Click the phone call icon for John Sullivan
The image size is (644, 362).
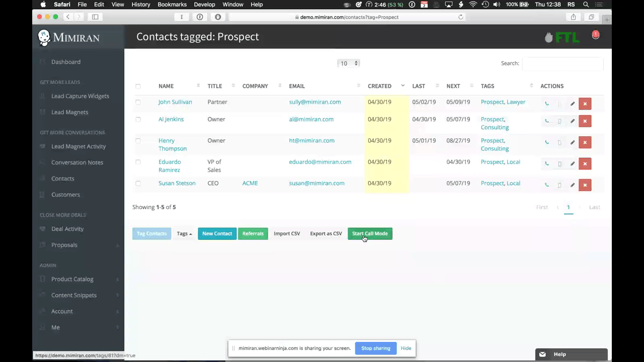(547, 104)
